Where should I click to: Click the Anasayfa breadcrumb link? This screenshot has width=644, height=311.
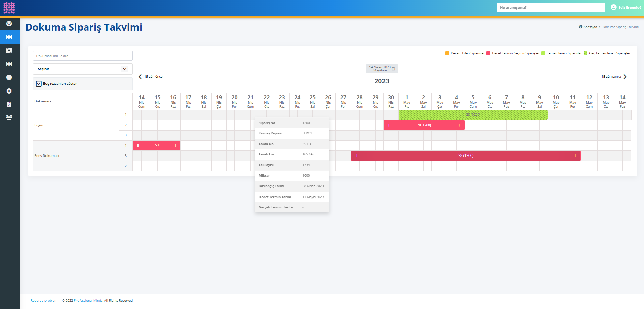tap(590, 27)
